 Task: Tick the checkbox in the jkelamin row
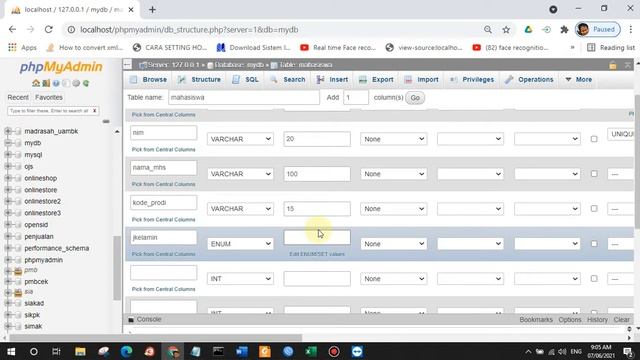coord(594,244)
